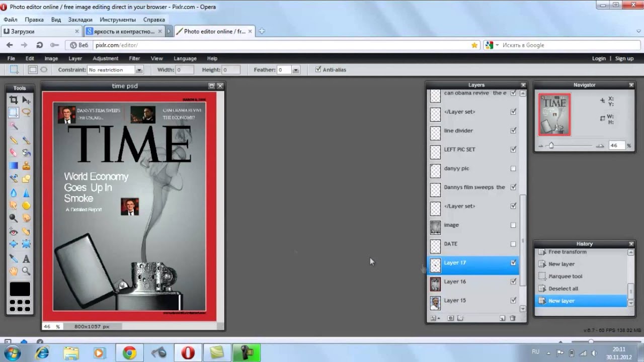Select the Zoom magnifier tool

(x=26, y=271)
